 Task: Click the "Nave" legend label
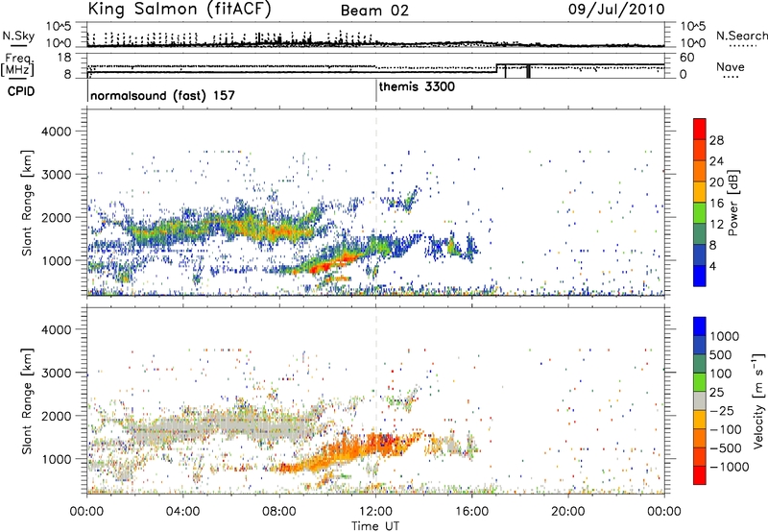[x=730, y=66]
